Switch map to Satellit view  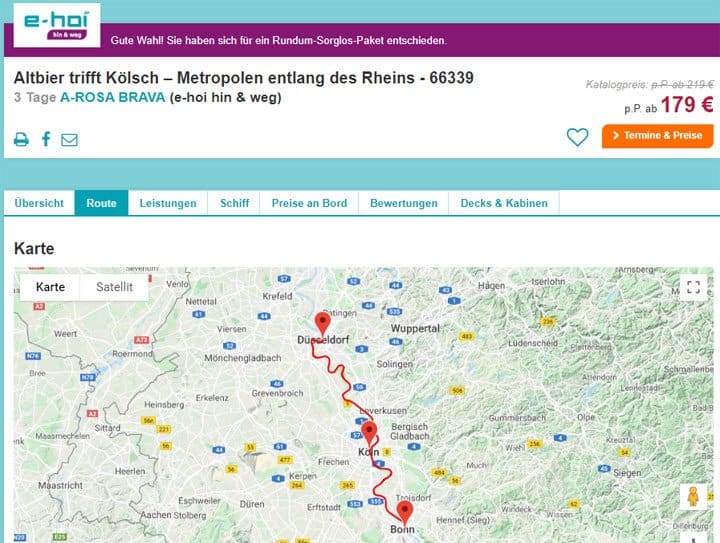(x=114, y=287)
